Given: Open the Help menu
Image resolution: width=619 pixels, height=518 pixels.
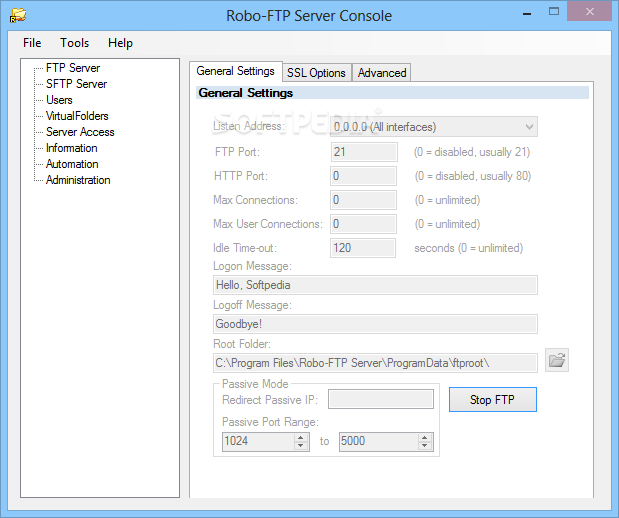Looking at the screenshot, I should pyautogui.click(x=120, y=43).
